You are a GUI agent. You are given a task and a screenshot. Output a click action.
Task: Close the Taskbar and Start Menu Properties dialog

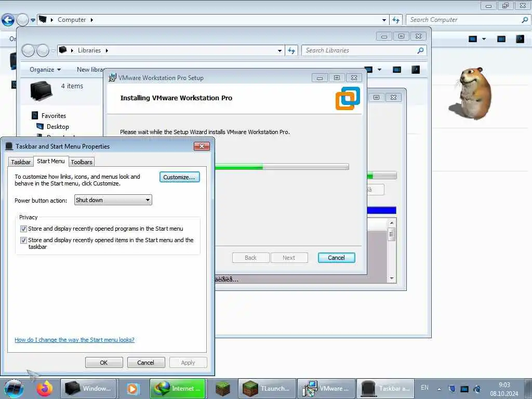click(202, 146)
